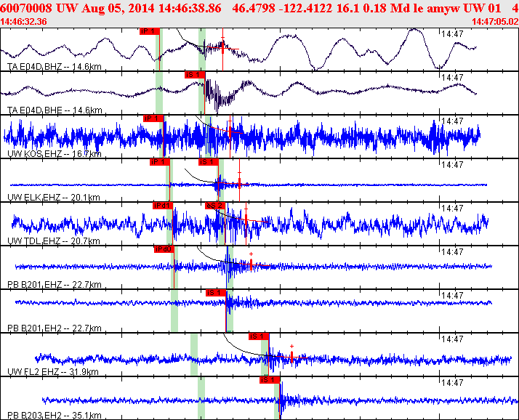Click the 'TA E04D BHE -- 14.6km' channel label

click(55, 110)
